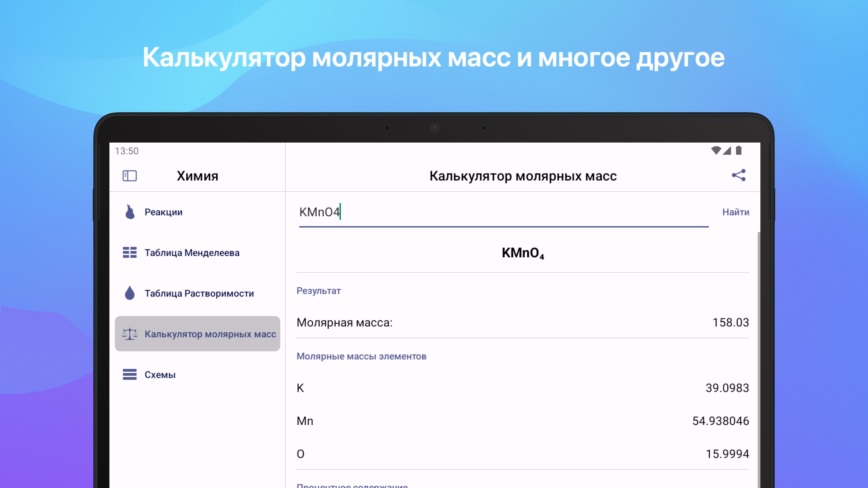Screen dimensions: 868x488
Task: Open the Схемы section
Action: (x=198, y=375)
